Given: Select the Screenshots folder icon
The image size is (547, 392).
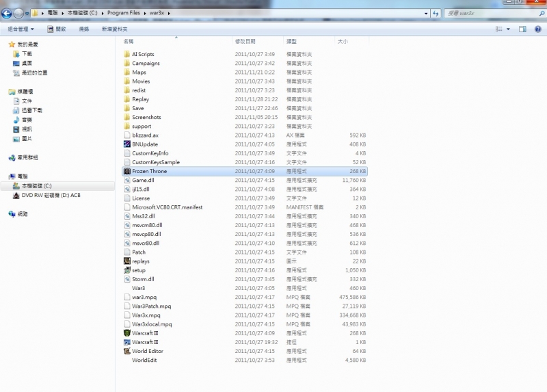Looking at the screenshot, I should [x=127, y=117].
